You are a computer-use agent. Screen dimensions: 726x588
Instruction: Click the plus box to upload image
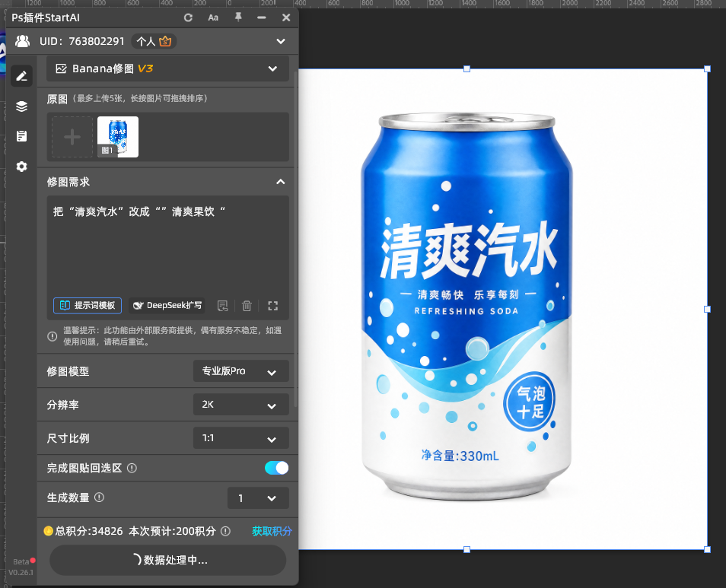click(x=72, y=137)
